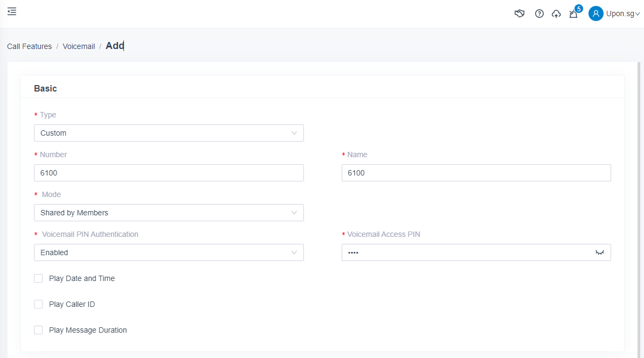
Task: Go to Call Features breadcrumb
Action: [29, 46]
